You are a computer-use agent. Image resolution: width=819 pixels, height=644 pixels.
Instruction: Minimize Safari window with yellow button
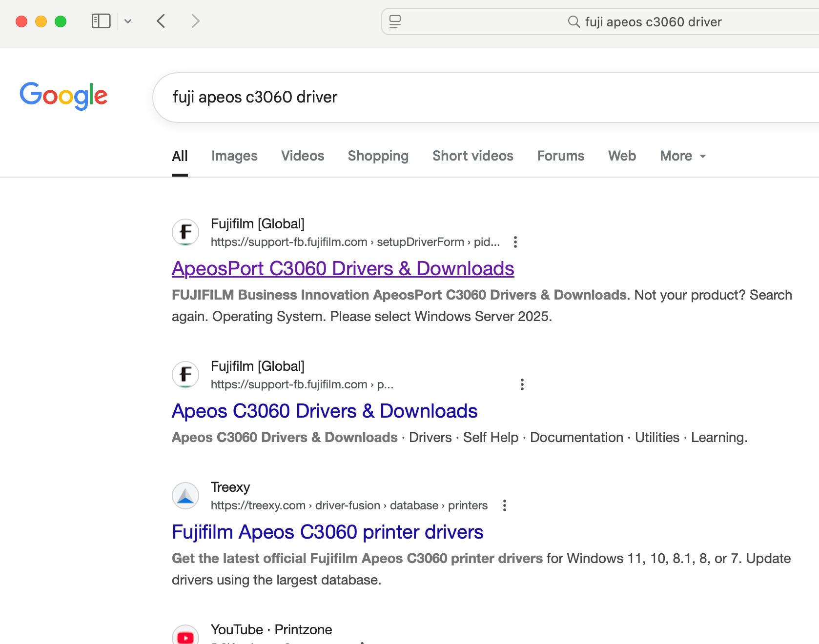(41, 21)
